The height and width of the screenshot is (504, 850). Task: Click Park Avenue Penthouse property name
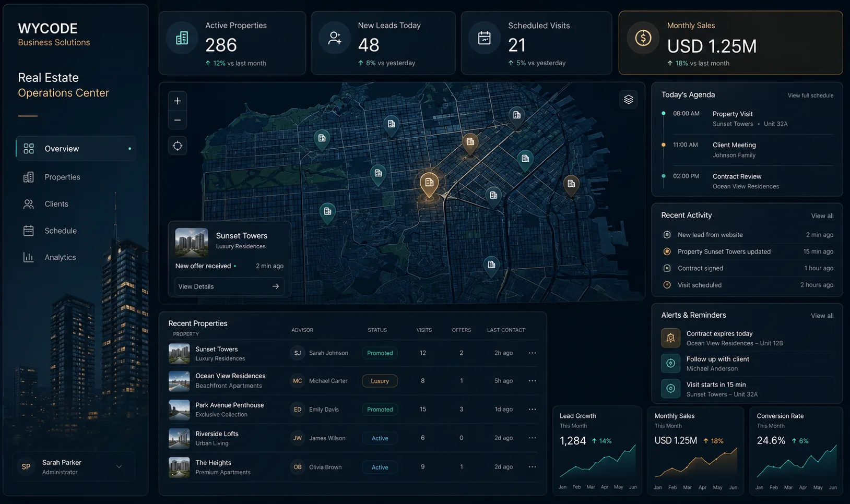(230, 405)
